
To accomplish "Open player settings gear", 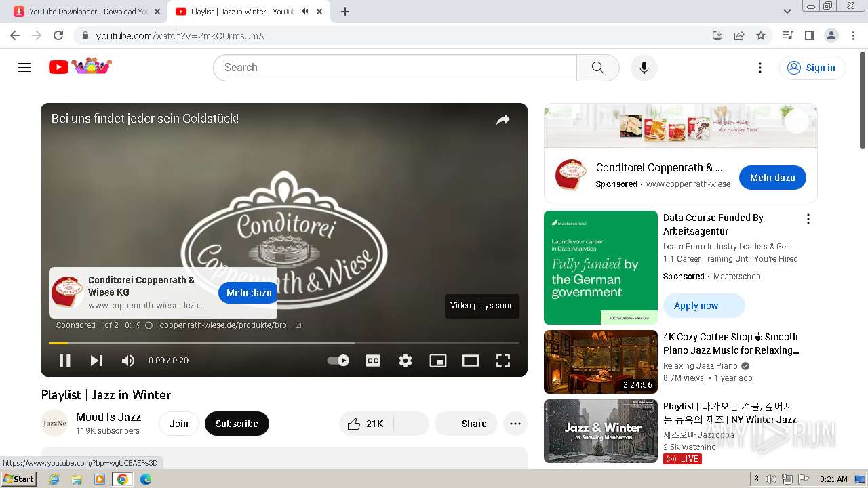I will point(406,361).
